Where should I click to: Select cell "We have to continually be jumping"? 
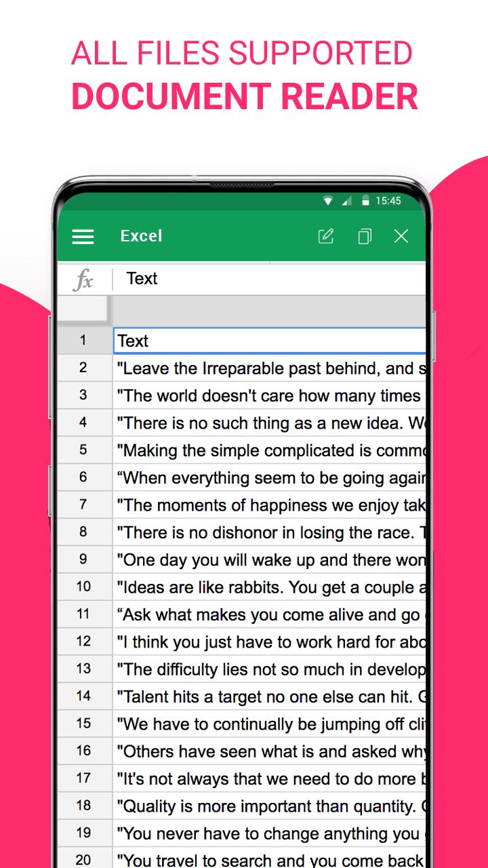coord(269,724)
